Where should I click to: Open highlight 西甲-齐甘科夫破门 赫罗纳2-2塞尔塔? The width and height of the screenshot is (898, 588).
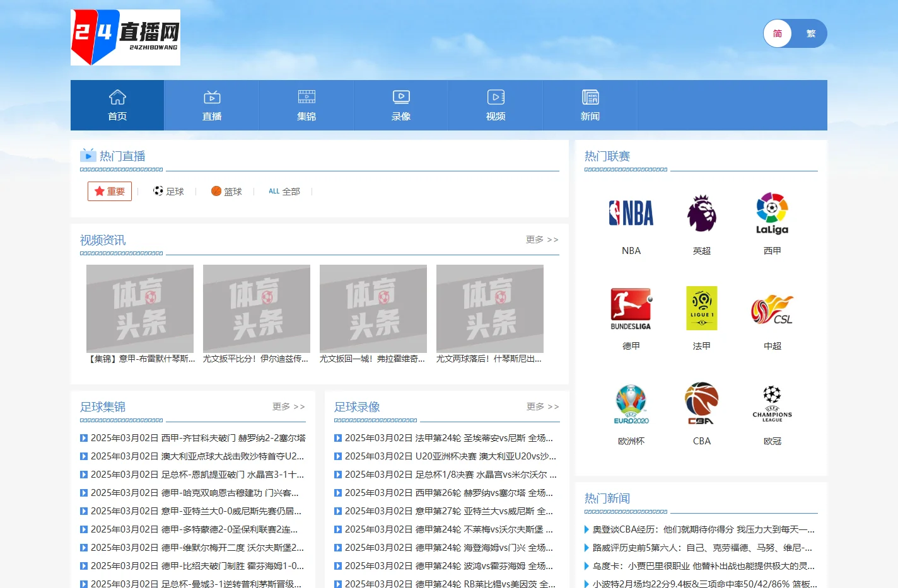(x=198, y=437)
